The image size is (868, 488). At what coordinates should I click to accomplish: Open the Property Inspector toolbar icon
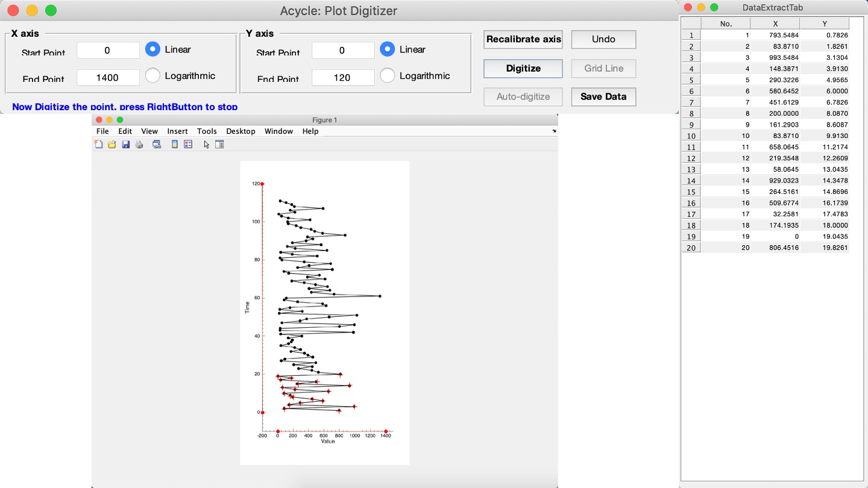click(x=219, y=145)
